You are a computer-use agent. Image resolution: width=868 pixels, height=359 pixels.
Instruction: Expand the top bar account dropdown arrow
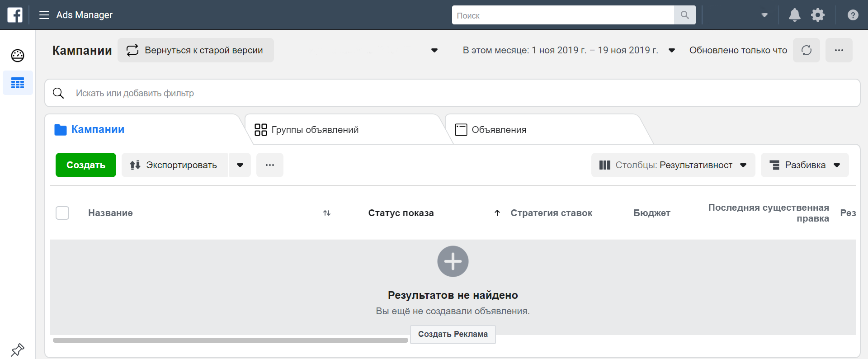click(x=764, y=15)
